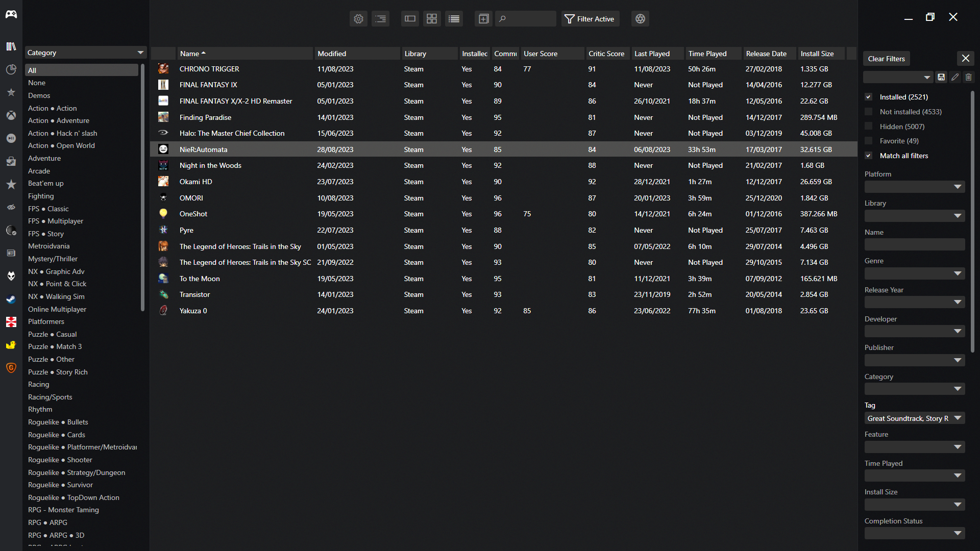Toggle the Match all filters checkbox
The image size is (980, 551).
pos(869,156)
